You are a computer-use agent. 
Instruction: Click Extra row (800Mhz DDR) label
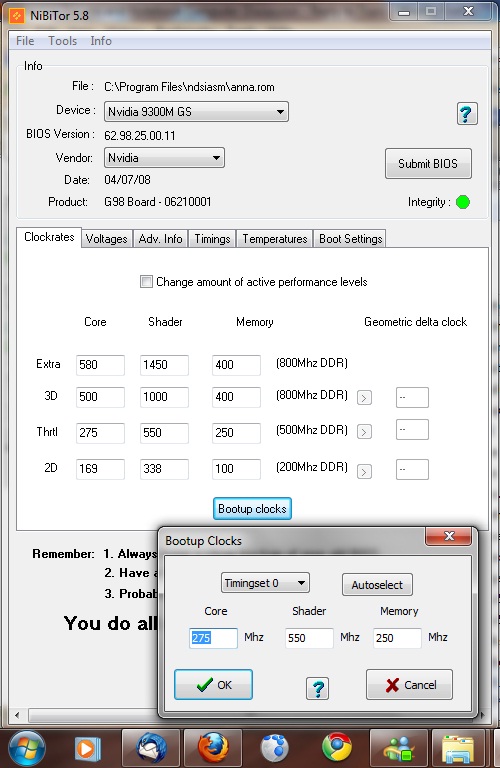(312, 363)
